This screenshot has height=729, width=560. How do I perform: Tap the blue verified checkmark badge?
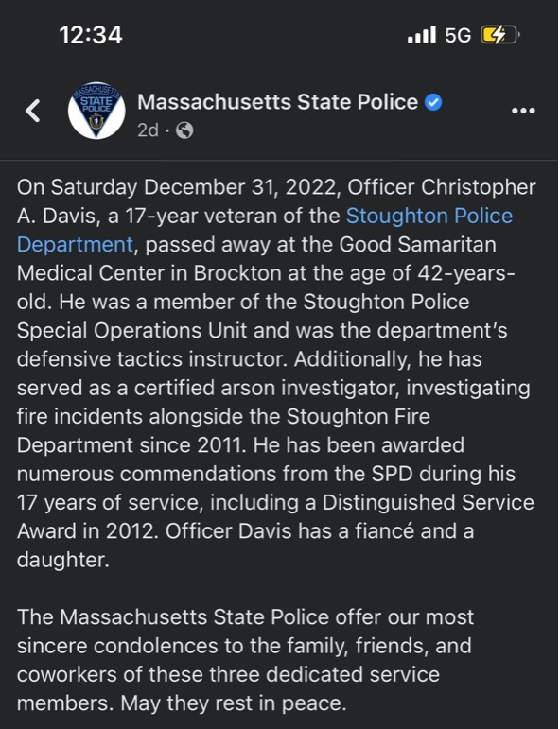coord(433,102)
